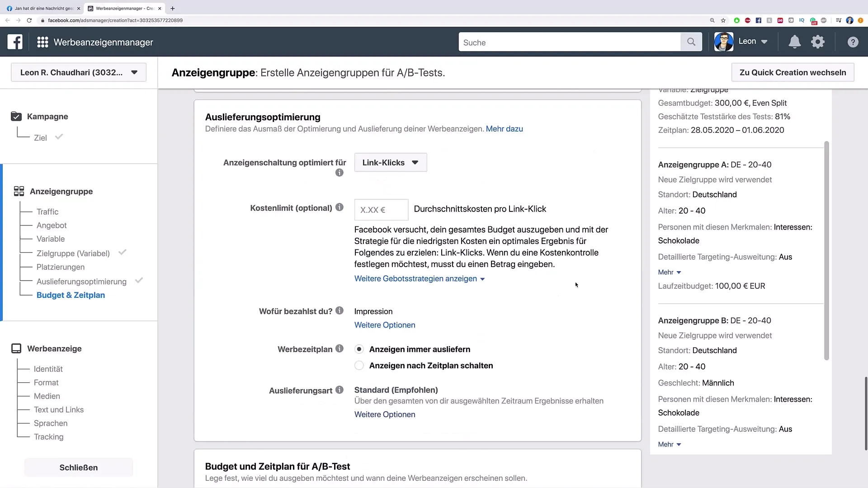Viewport: 868px width, 488px height.
Task: Switch to the Werbeanzeigenmanager browser tab
Action: [x=123, y=8]
